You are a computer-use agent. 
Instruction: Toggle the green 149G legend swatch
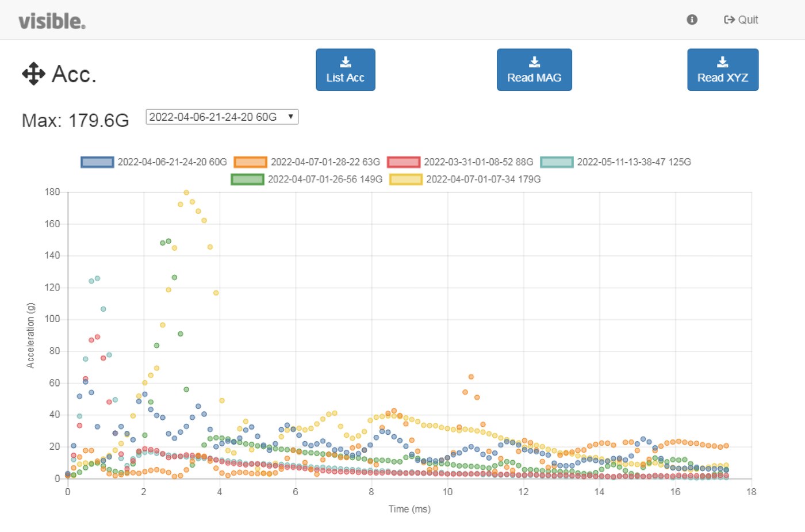point(247,179)
